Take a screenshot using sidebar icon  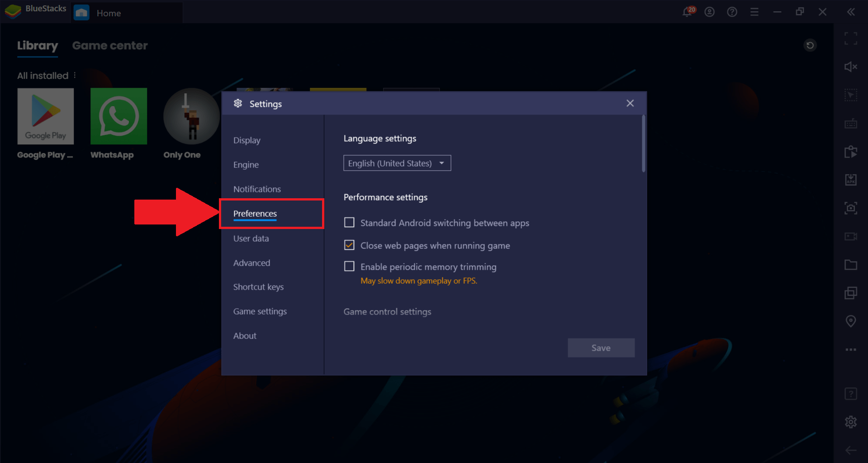[x=851, y=208]
